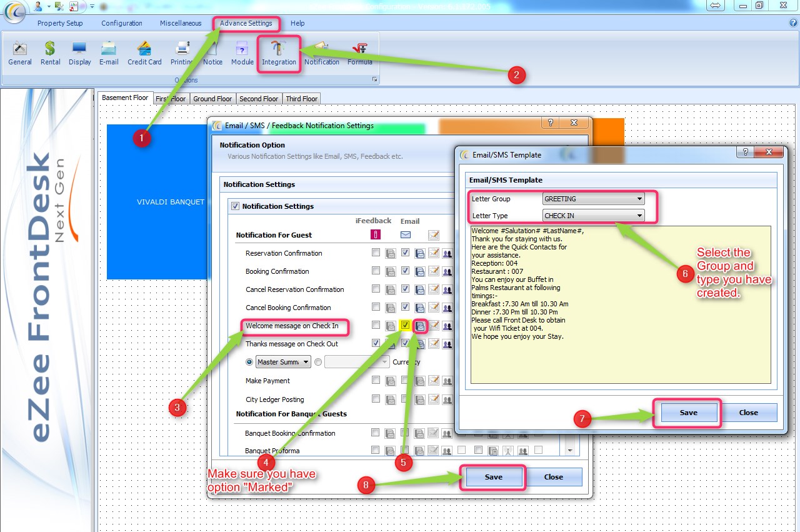
Task: Select the Master Summary radio button
Action: coord(250,362)
